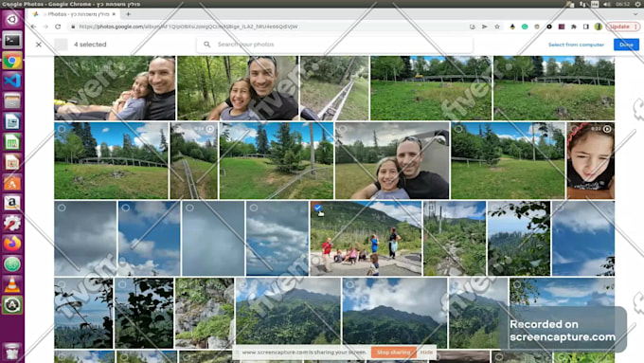Click the magnifier icon in the search box

[x=207, y=45]
